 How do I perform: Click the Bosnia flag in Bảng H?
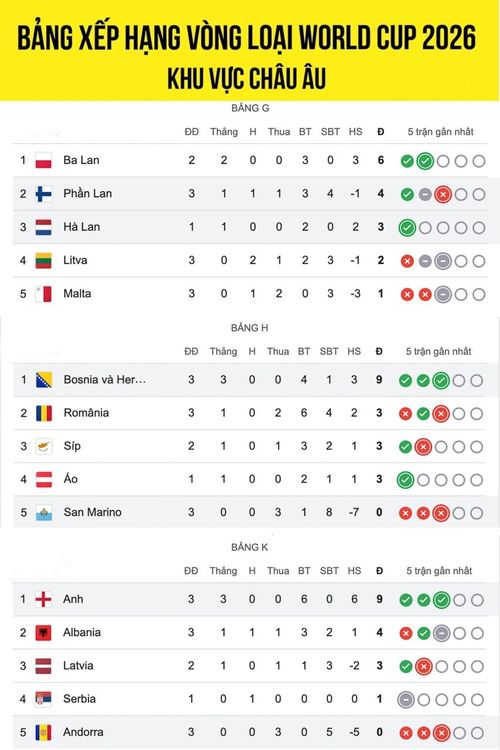[x=44, y=380]
